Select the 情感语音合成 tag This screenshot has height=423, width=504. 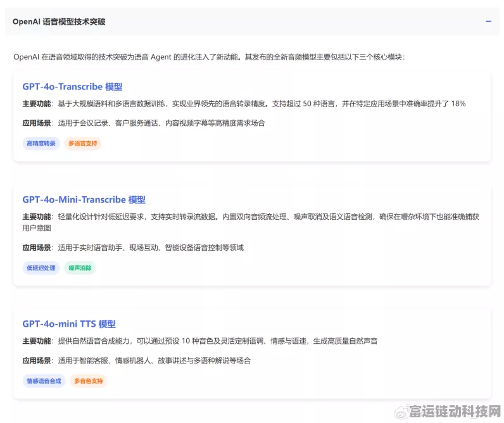click(44, 381)
